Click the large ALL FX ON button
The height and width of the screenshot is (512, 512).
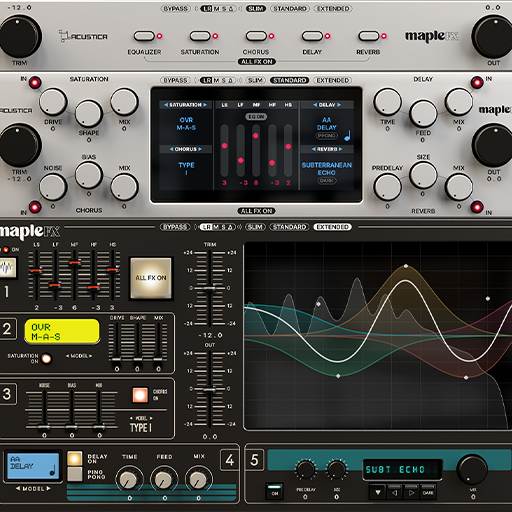pos(151,278)
